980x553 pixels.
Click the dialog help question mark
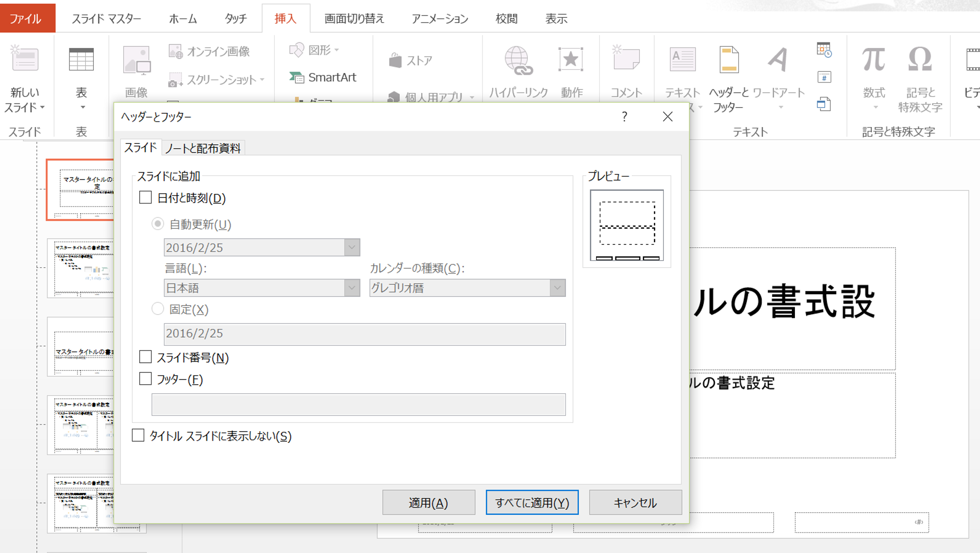624,117
